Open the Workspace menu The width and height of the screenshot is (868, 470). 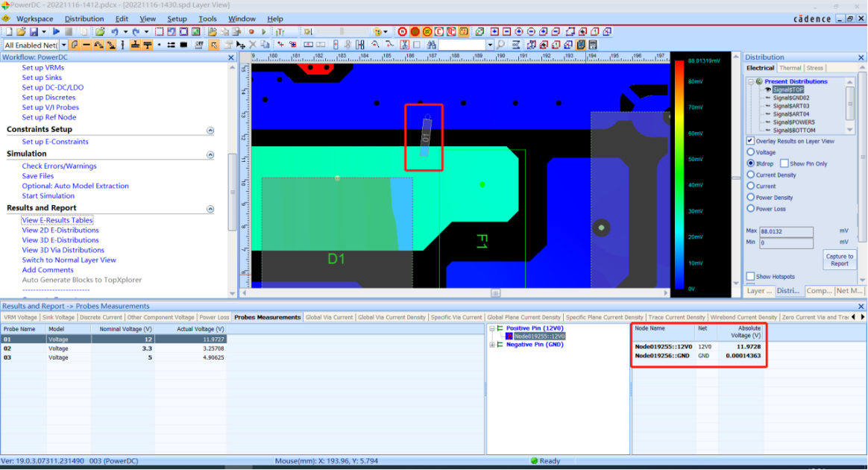(x=34, y=18)
